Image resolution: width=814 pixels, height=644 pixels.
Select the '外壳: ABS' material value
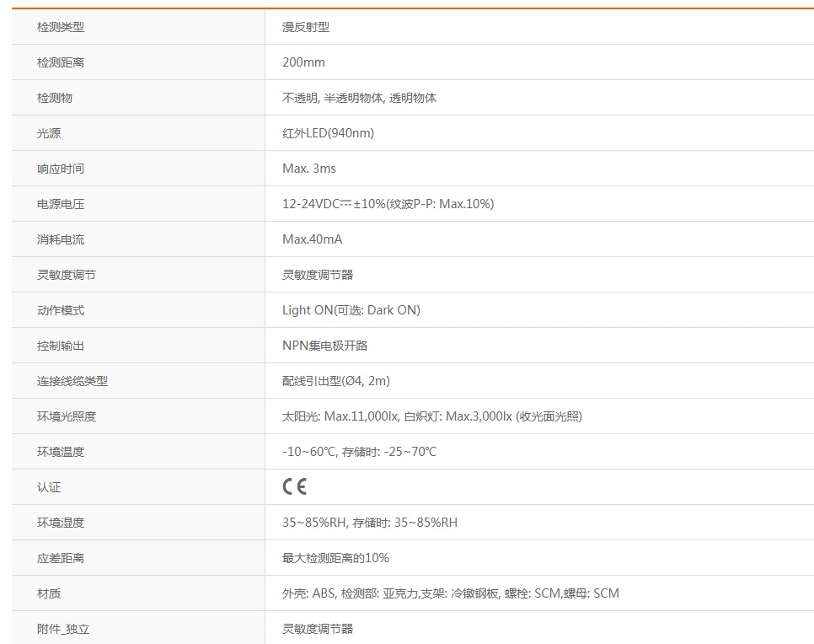click(x=308, y=593)
